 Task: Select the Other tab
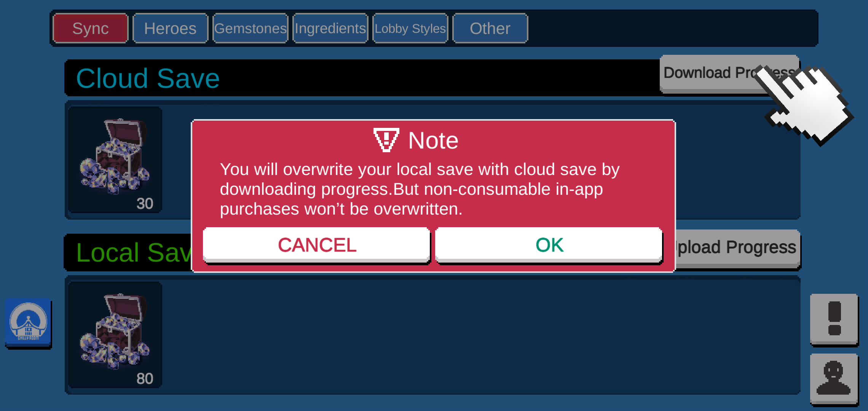(489, 28)
